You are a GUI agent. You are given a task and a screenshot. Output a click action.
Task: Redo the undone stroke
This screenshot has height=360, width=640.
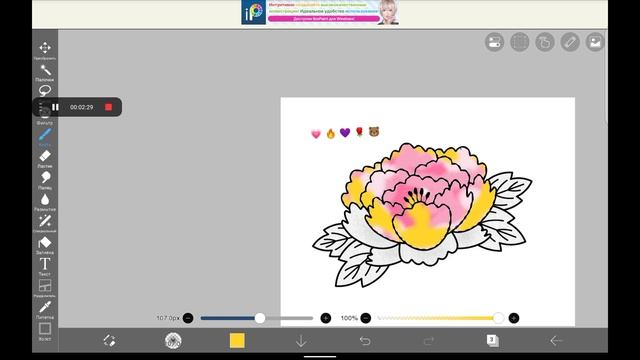[429, 340]
